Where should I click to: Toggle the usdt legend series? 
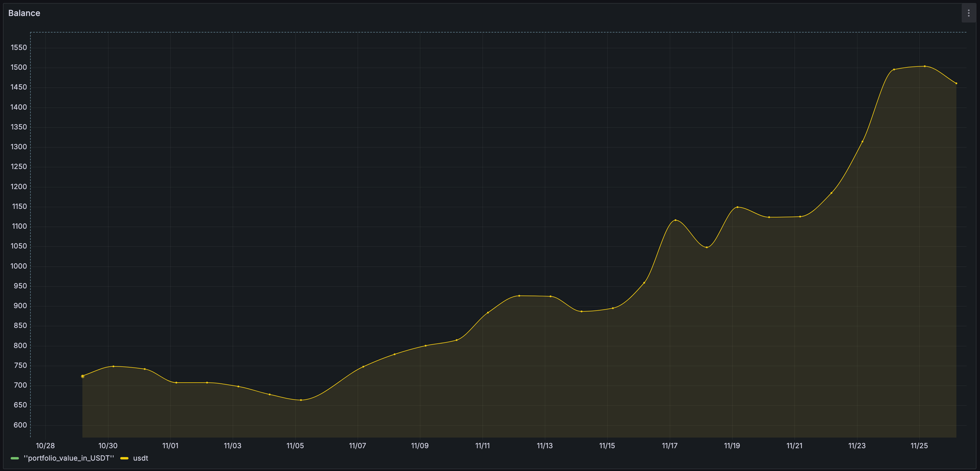tap(141, 458)
